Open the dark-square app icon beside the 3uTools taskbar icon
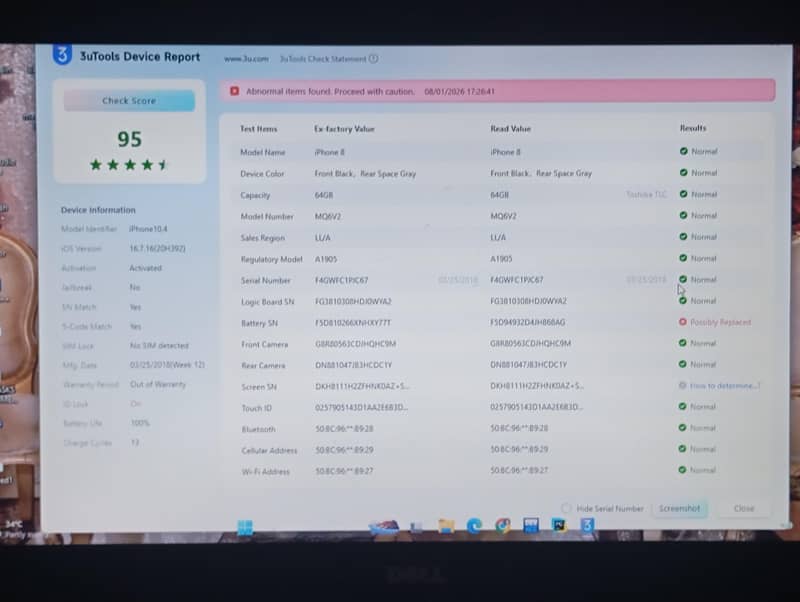The width and height of the screenshot is (800, 602). pos(559,525)
